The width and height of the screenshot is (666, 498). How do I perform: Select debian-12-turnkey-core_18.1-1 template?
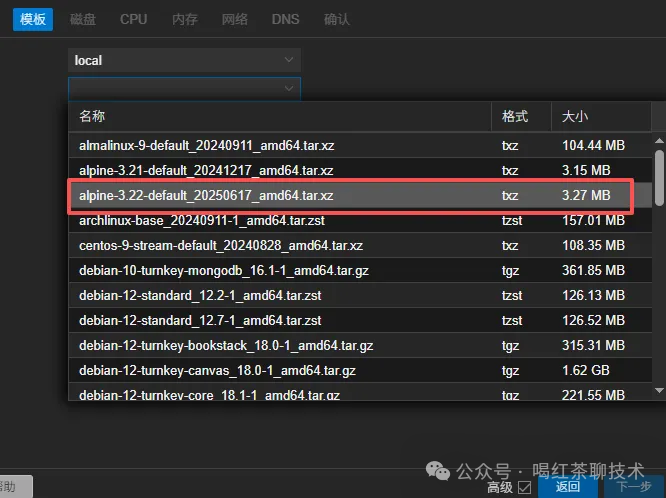[360, 393]
